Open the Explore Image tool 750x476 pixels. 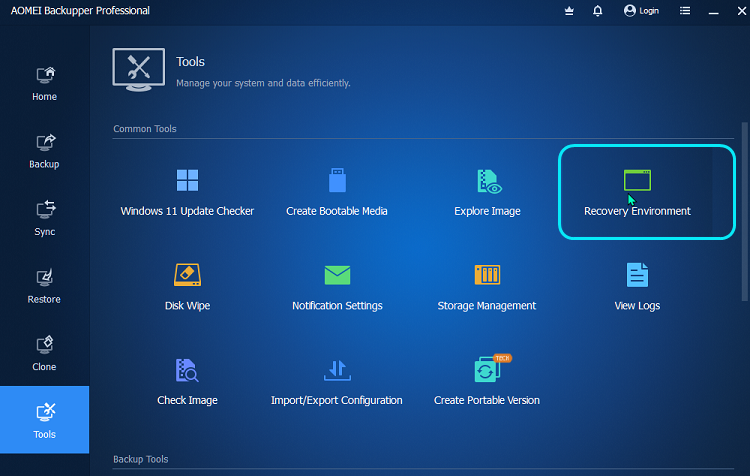(487, 192)
